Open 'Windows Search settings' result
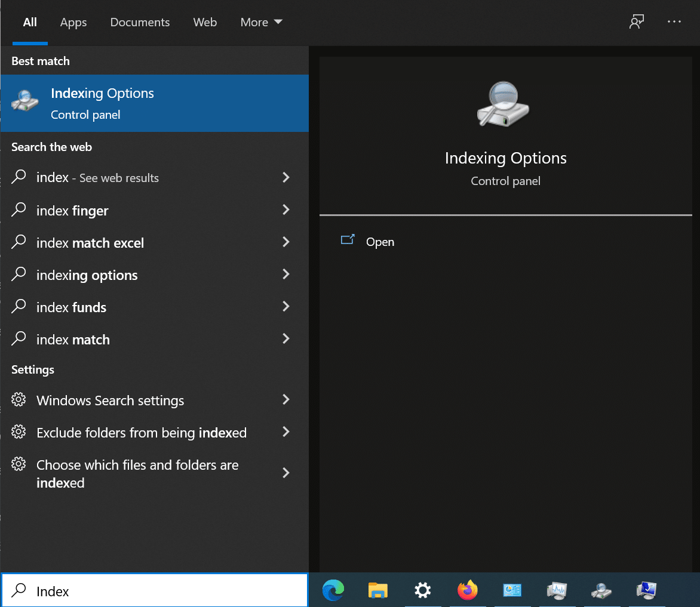 tap(155, 400)
